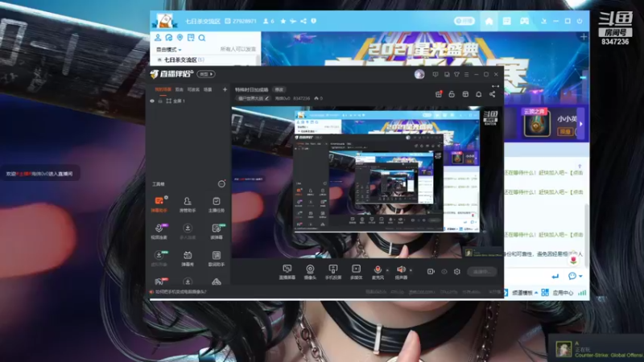Open the 读弹幕 read-danmaku tool
The height and width of the screenshot is (362, 644).
pos(216,232)
